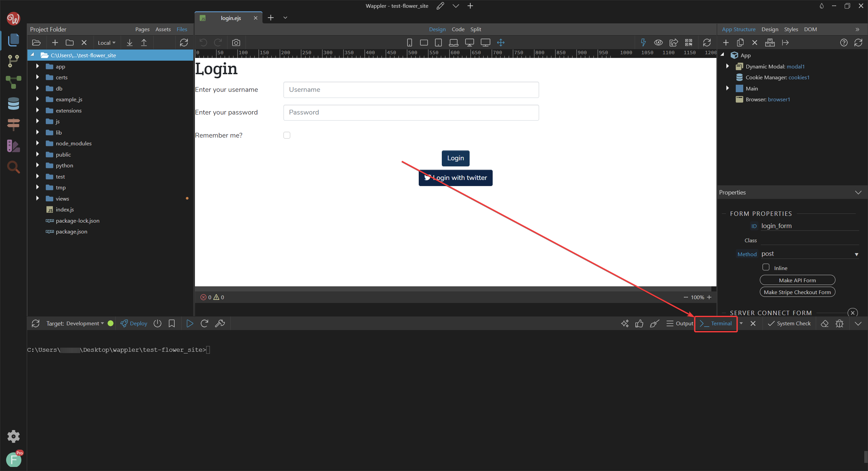Select the mobile phone viewport icon

tap(410, 43)
